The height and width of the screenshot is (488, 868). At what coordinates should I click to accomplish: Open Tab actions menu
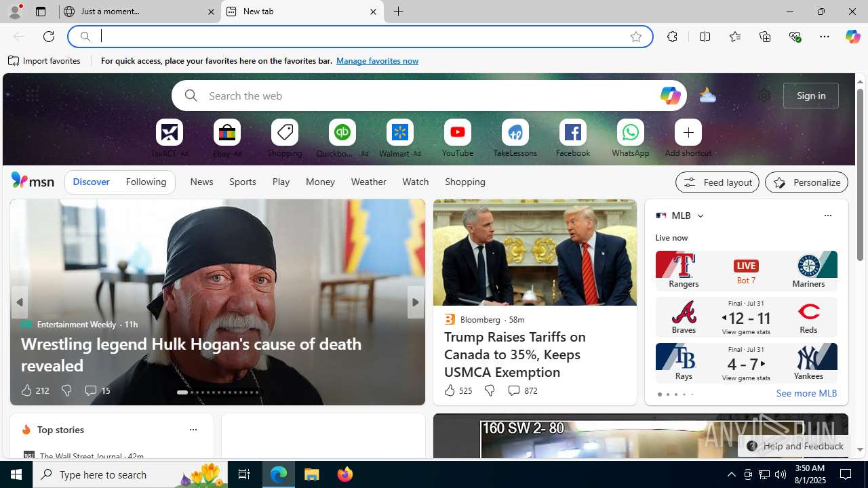40,12
